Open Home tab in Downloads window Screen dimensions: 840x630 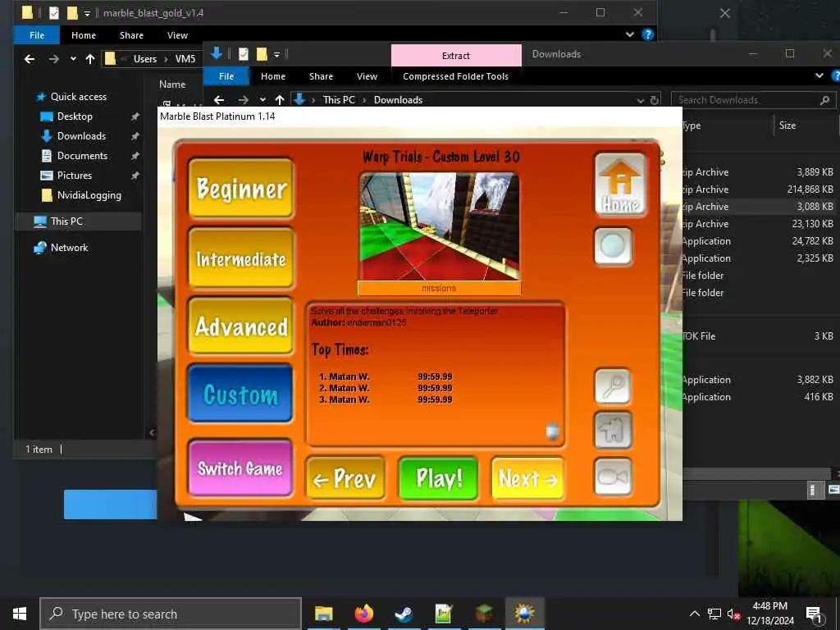[273, 76]
